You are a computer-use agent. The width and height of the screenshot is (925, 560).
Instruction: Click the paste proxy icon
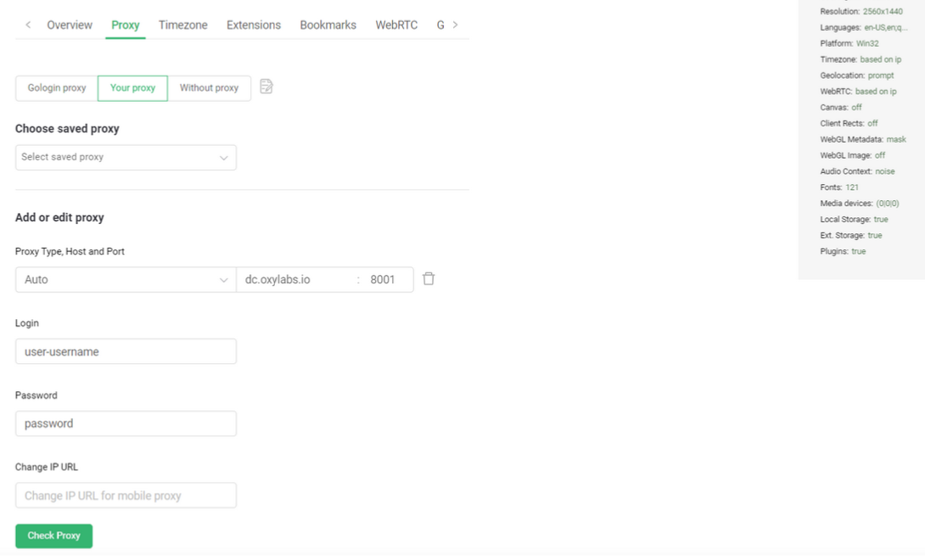coord(266,87)
